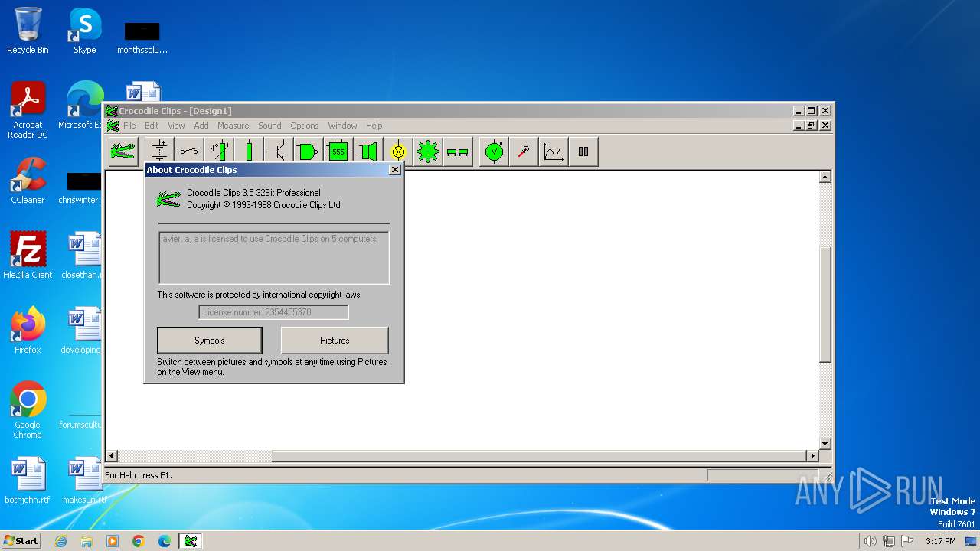
Task: Open the Options menu
Action: pyautogui.click(x=304, y=126)
